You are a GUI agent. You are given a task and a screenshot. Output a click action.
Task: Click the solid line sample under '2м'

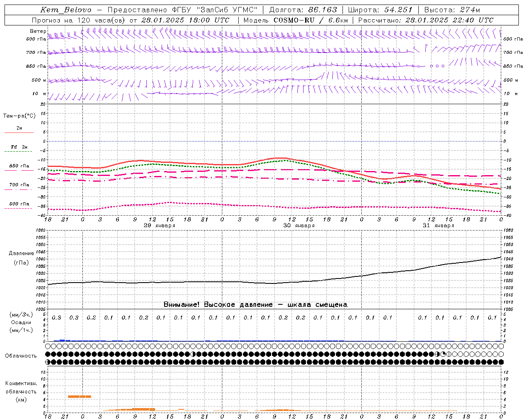coord(19,132)
